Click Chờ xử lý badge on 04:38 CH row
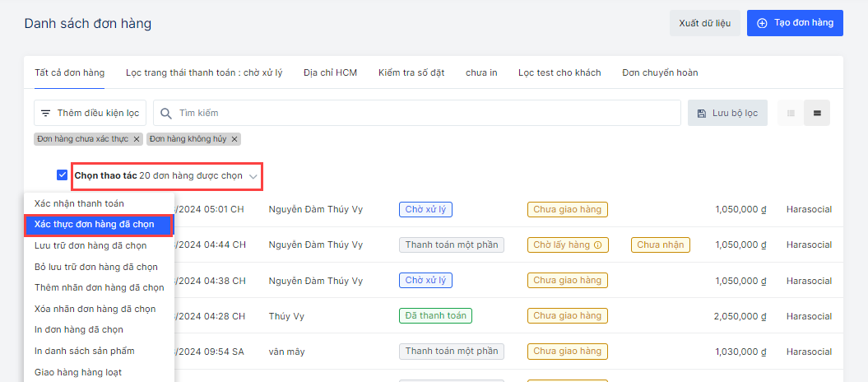This screenshot has height=382, width=868. click(x=425, y=280)
